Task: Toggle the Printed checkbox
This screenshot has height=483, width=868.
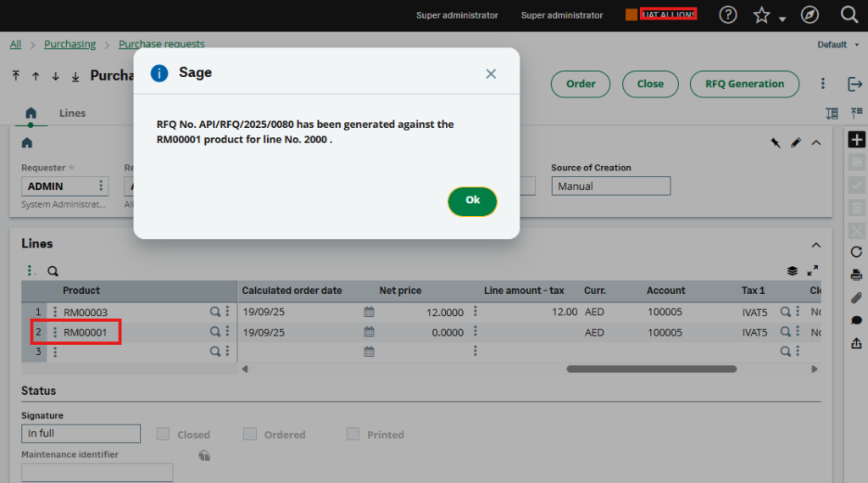Action: [x=353, y=434]
